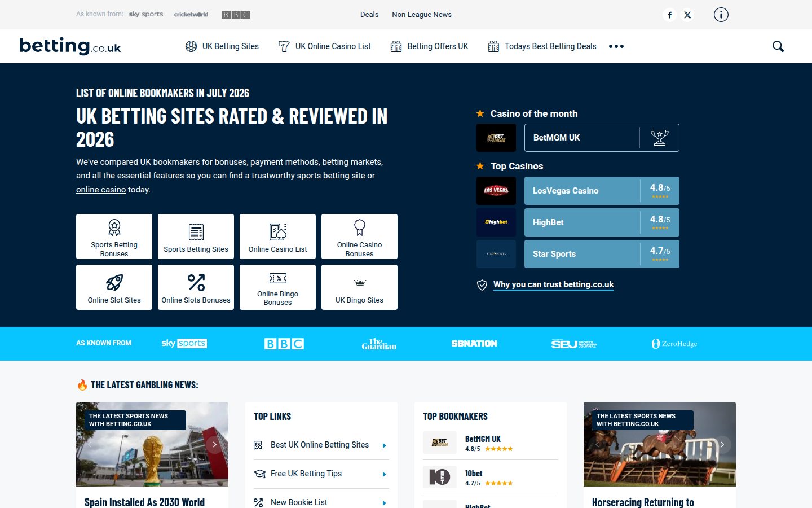Image resolution: width=812 pixels, height=508 pixels.
Task: Open the Sports Betting Sites tile
Action: click(196, 237)
